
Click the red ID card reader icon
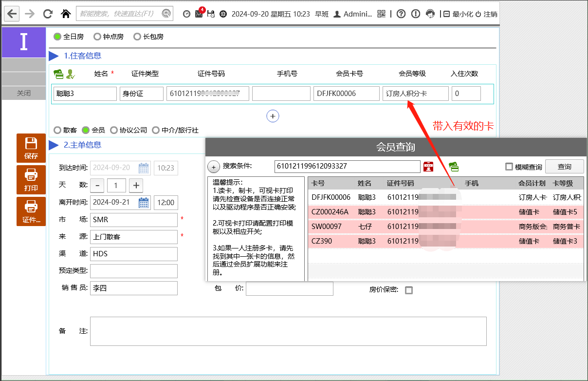(428, 167)
